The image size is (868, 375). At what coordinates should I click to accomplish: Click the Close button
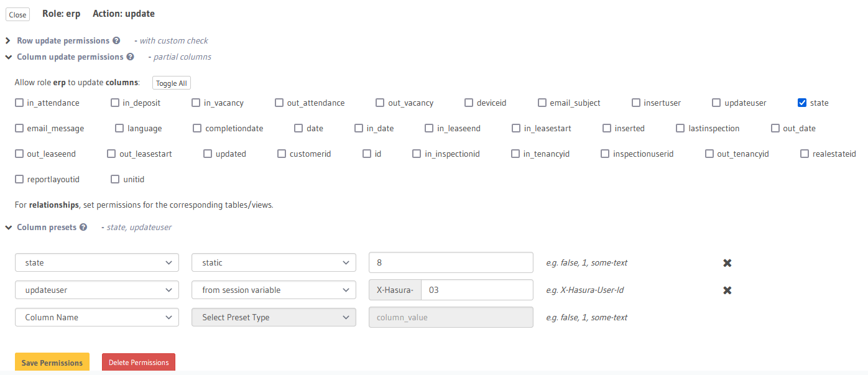[x=17, y=14]
